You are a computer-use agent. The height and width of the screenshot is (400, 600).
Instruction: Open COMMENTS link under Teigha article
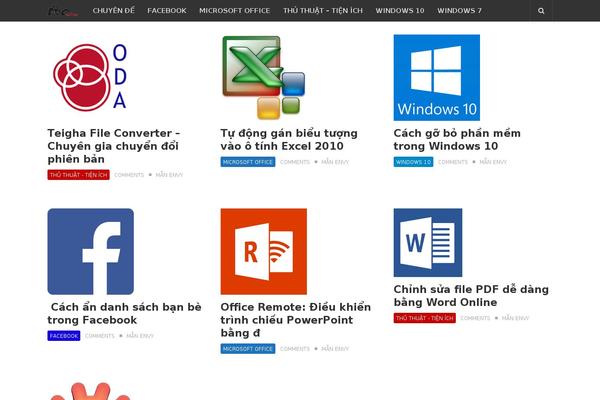tap(129, 175)
